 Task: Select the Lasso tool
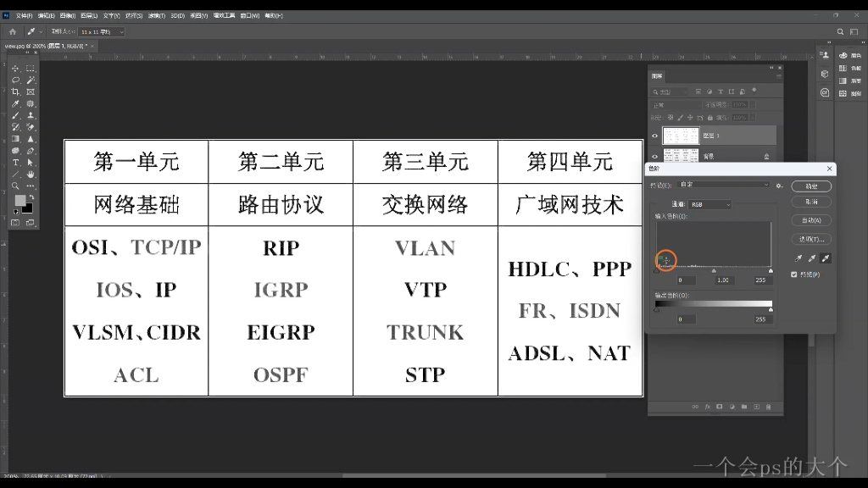point(15,80)
